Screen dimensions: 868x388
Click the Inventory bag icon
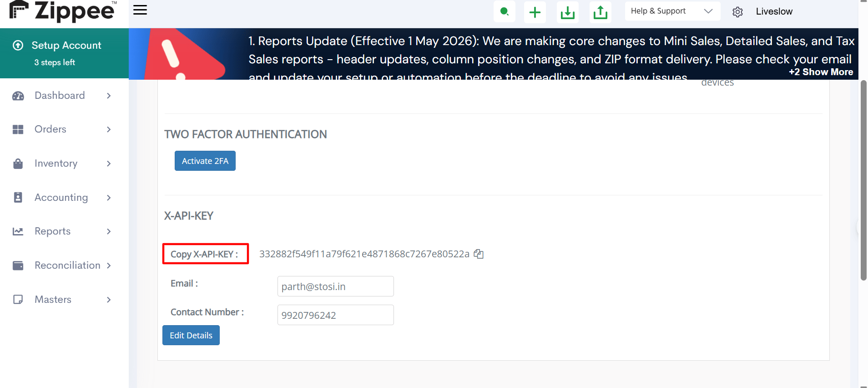(18, 163)
